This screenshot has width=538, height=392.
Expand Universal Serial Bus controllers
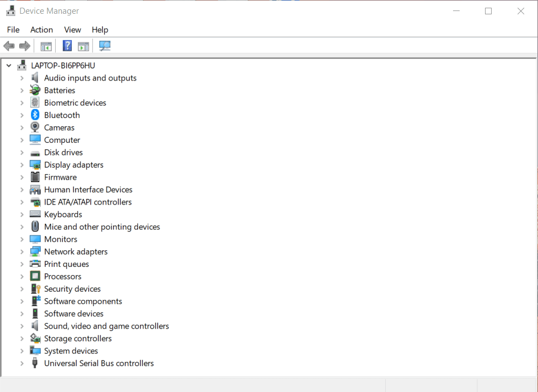pos(22,363)
